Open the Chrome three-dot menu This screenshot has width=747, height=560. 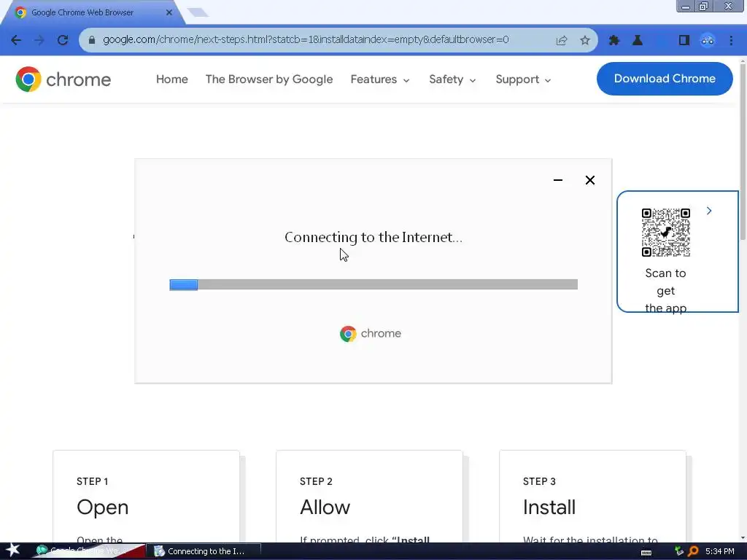731,40
